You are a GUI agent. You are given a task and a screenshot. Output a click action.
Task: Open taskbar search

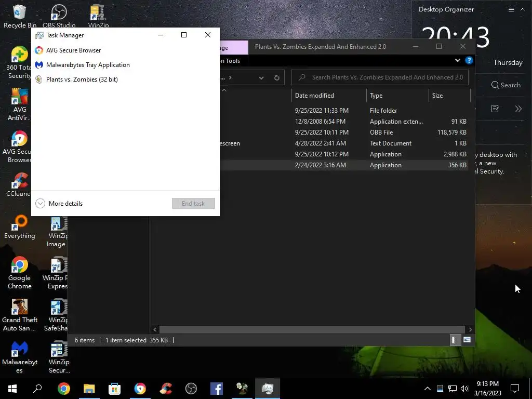pyautogui.click(x=37, y=389)
